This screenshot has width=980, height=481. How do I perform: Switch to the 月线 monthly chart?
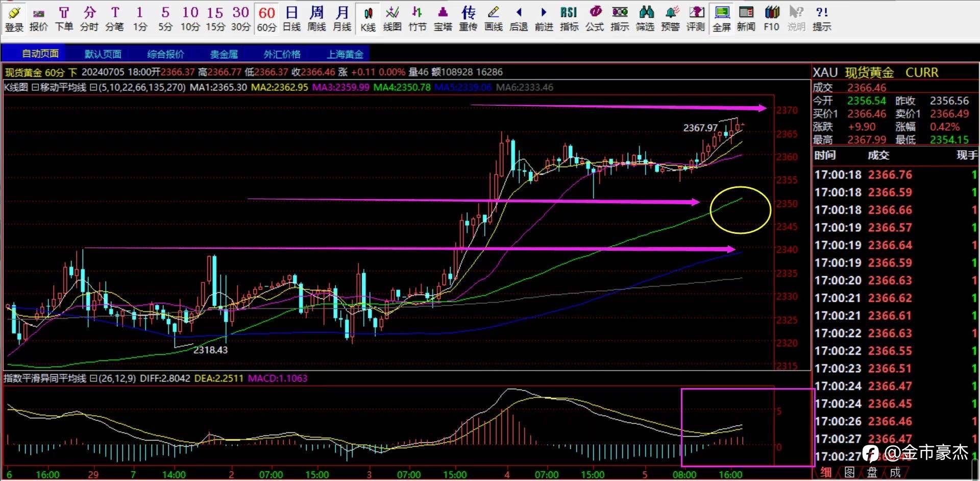342,19
